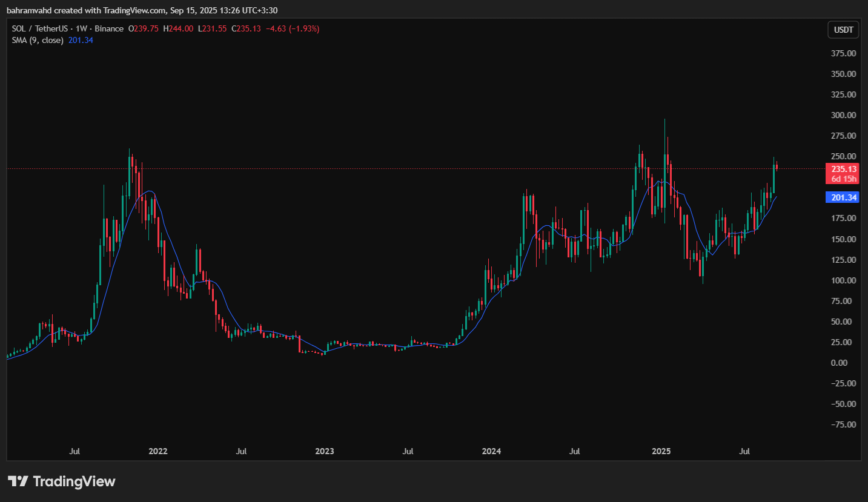The height and width of the screenshot is (502, 868).
Task: Click the 2024 label on time axis
Action: (491, 451)
